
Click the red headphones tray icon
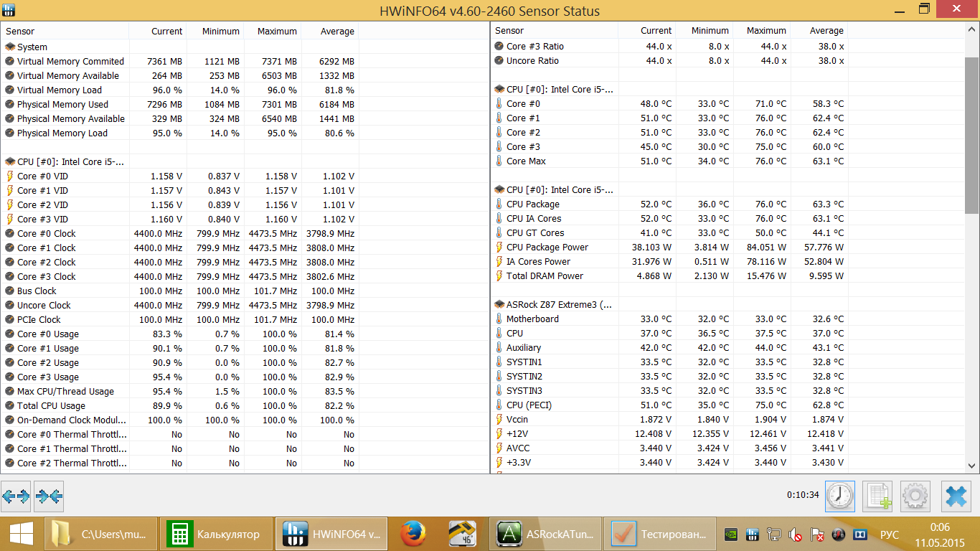(839, 534)
